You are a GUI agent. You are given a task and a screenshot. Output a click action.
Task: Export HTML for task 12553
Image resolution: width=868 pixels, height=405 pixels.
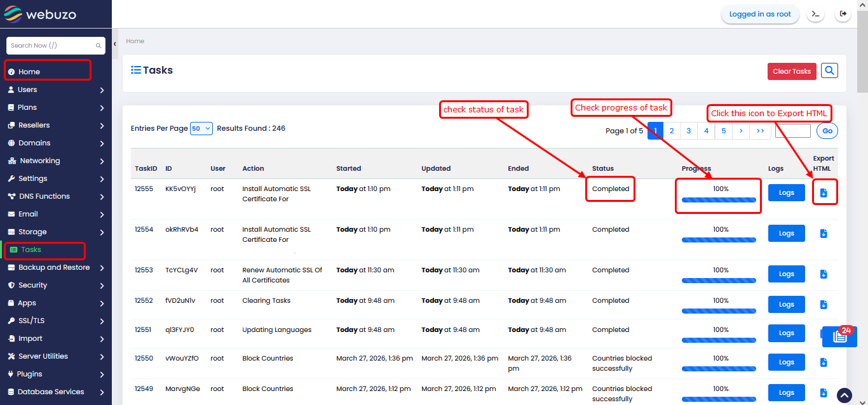pyautogui.click(x=824, y=274)
